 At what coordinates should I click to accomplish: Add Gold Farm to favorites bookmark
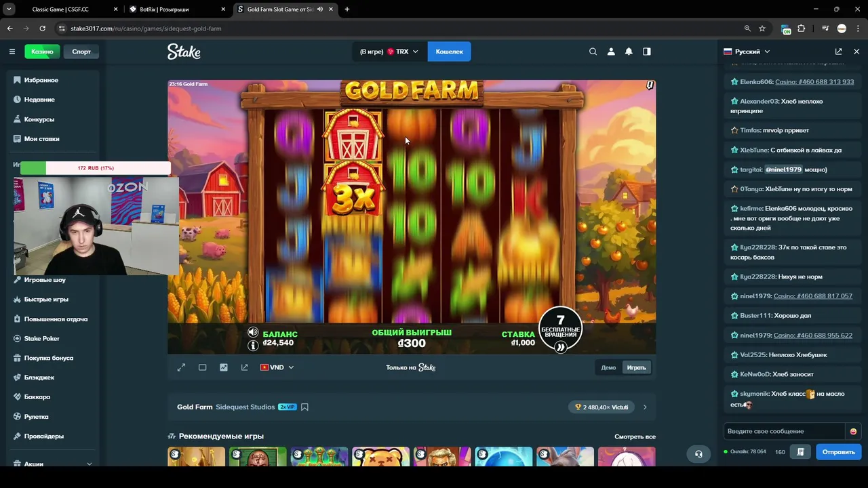coord(304,407)
